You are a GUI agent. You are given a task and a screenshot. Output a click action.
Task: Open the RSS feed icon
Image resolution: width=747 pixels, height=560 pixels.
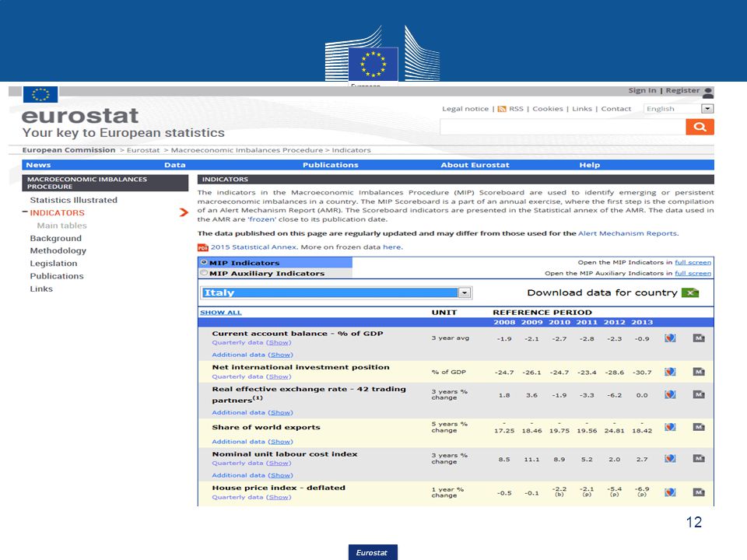pos(502,109)
